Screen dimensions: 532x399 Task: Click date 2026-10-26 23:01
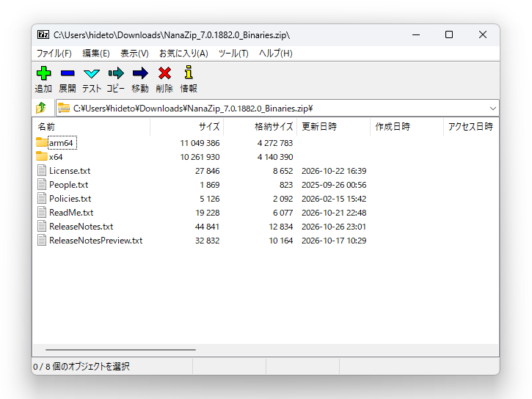(x=334, y=227)
